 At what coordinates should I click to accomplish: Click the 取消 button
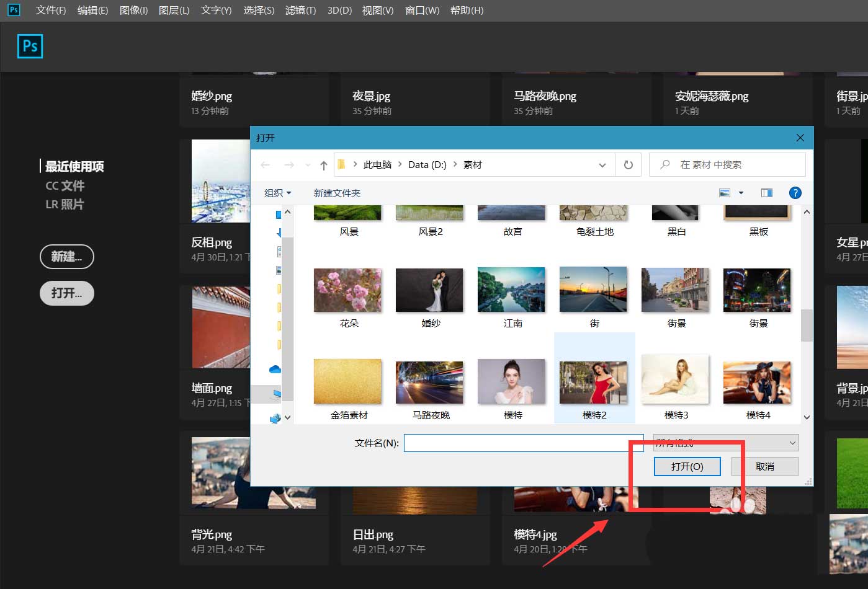[x=765, y=466]
